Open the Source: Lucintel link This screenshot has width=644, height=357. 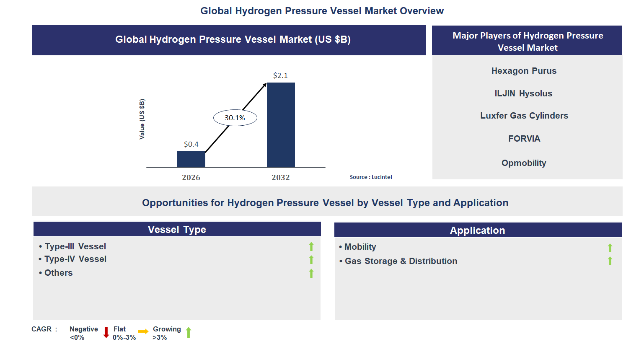[x=371, y=177]
